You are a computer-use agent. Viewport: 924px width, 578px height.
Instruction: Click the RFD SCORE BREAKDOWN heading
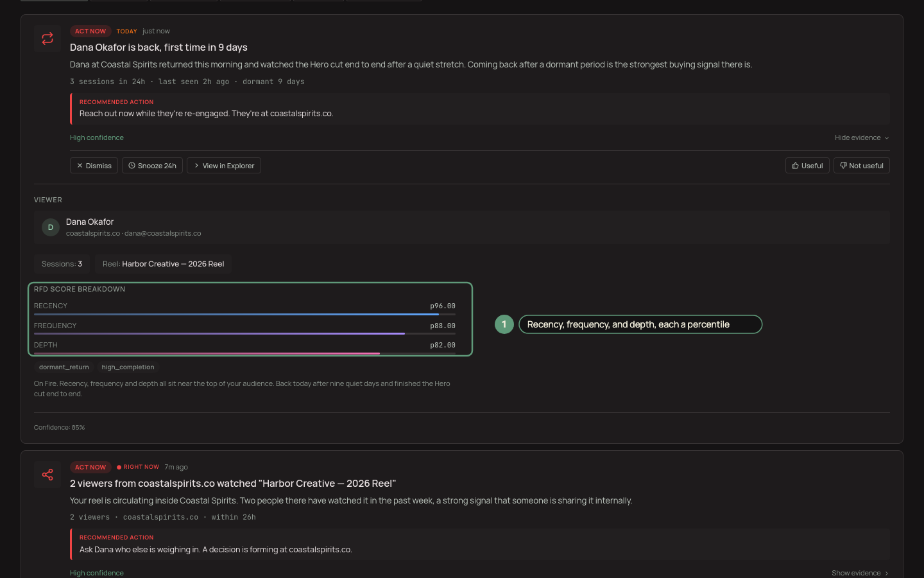click(80, 289)
